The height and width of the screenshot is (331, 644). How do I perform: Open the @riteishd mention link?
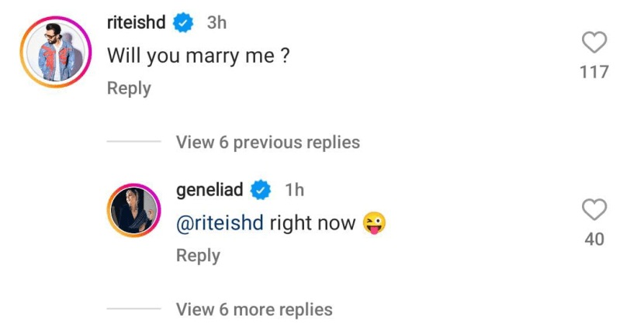(220, 223)
